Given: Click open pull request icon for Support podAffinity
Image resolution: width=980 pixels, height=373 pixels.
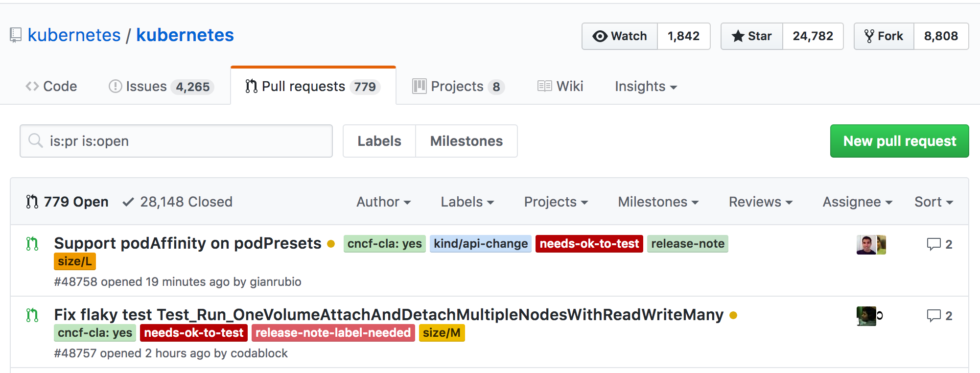Looking at the screenshot, I should [x=32, y=243].
